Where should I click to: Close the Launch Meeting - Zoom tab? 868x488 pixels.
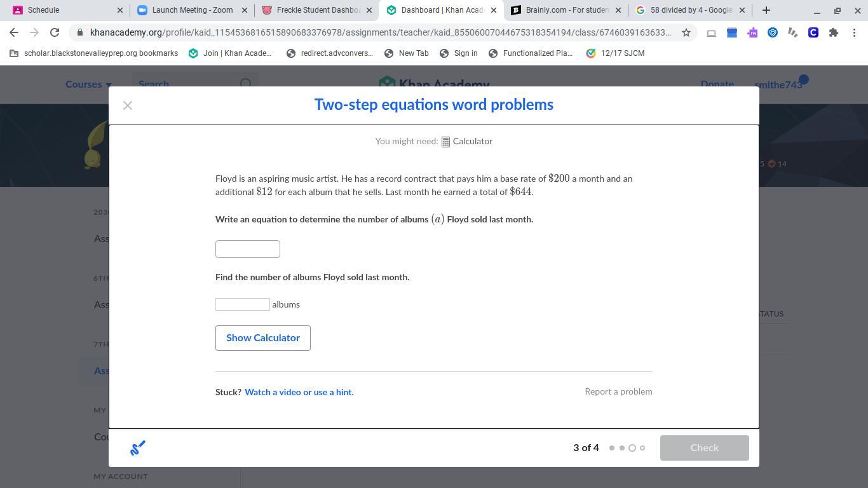coord(245,10)
